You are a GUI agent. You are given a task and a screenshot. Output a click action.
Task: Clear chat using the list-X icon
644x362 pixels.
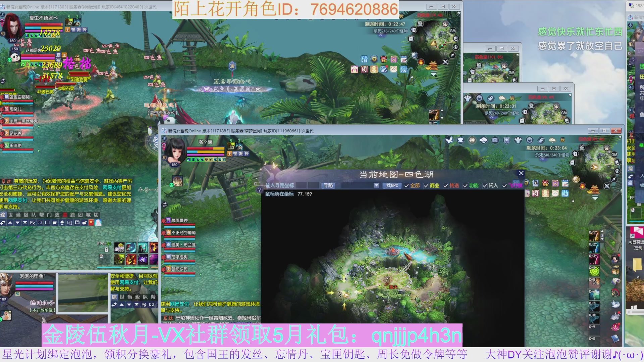tap(33, 223)
